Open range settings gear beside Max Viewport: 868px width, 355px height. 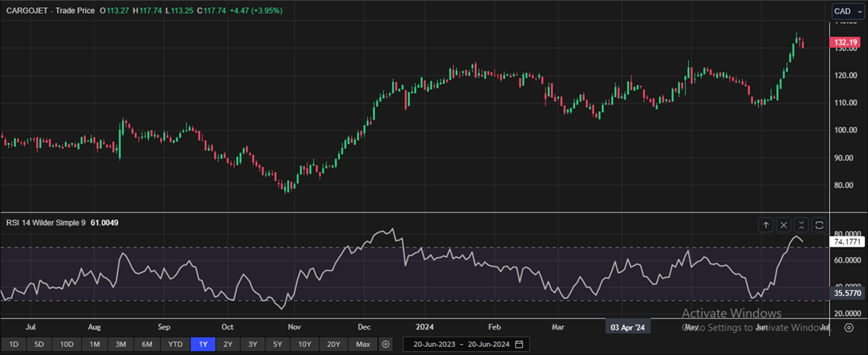[386, 344]
